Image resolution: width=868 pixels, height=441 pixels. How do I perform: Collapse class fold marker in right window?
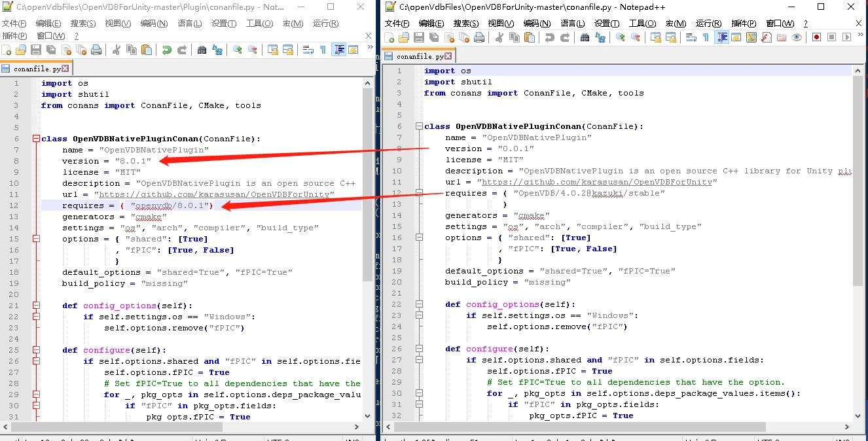click(419, 126)
